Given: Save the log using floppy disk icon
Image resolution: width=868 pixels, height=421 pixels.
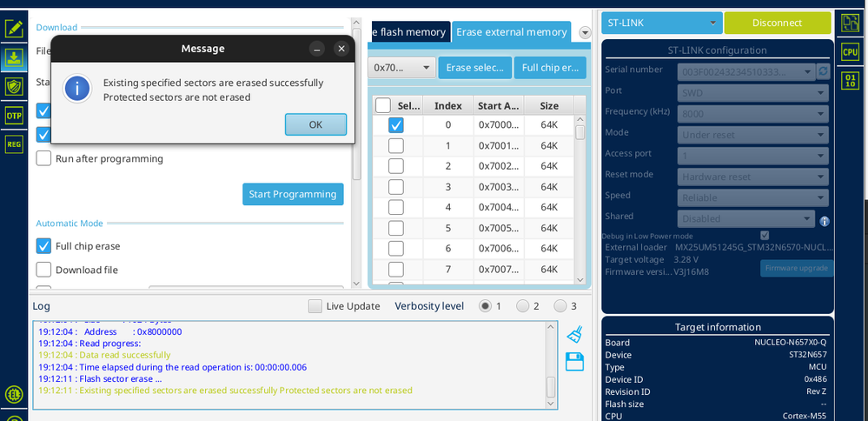Looking at the screenshot, I should (574, 361).
